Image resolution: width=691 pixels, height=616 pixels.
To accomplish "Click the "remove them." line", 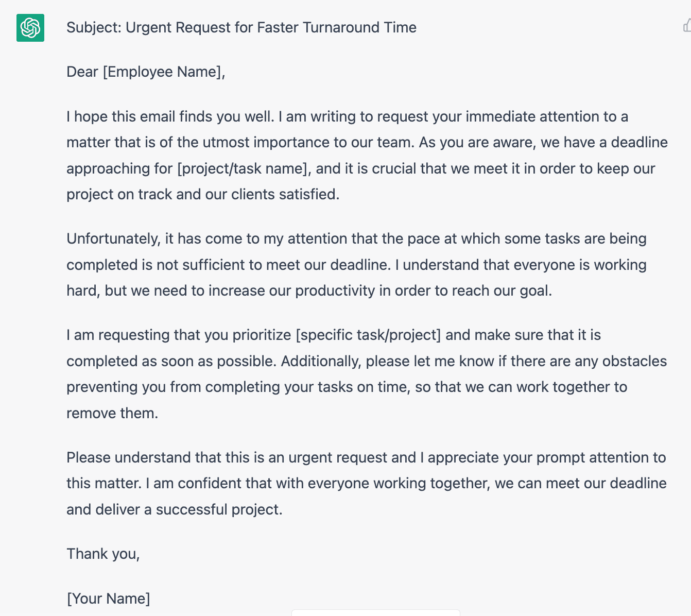I will [x=112, y=413].
